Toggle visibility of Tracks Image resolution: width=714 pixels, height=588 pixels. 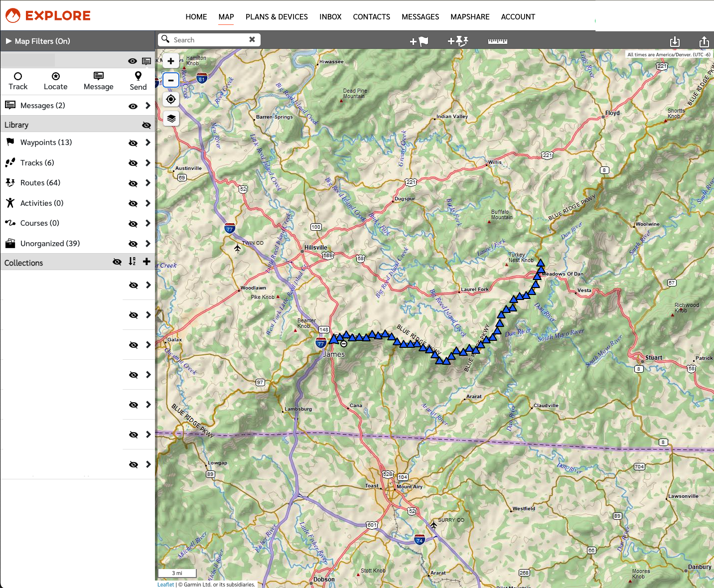[x=133, y=163]
